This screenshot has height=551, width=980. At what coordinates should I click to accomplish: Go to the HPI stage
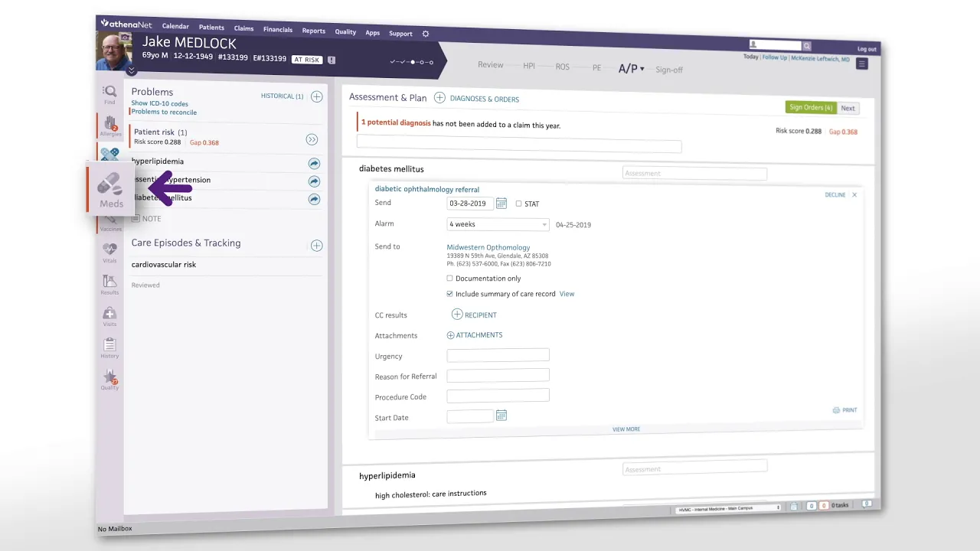(529, 66)
